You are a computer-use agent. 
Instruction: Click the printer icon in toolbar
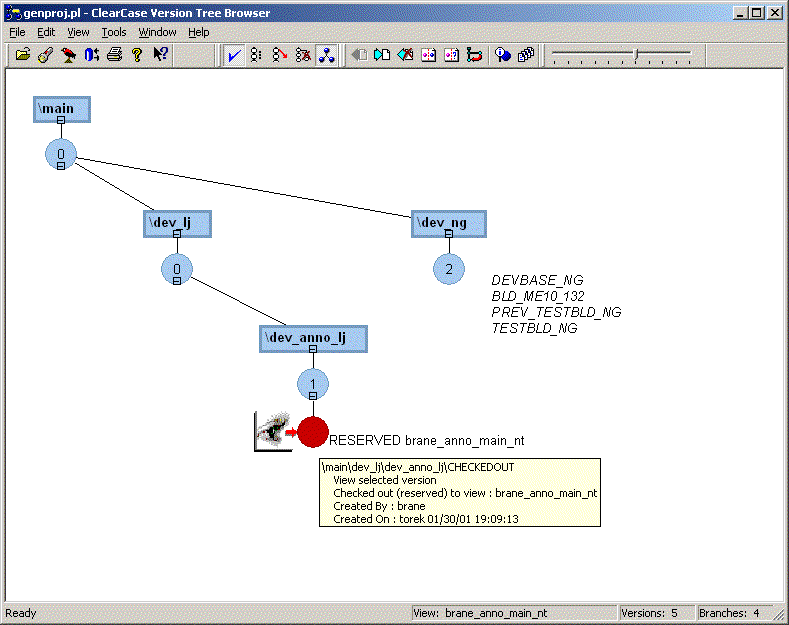click(x=114, y=54)
